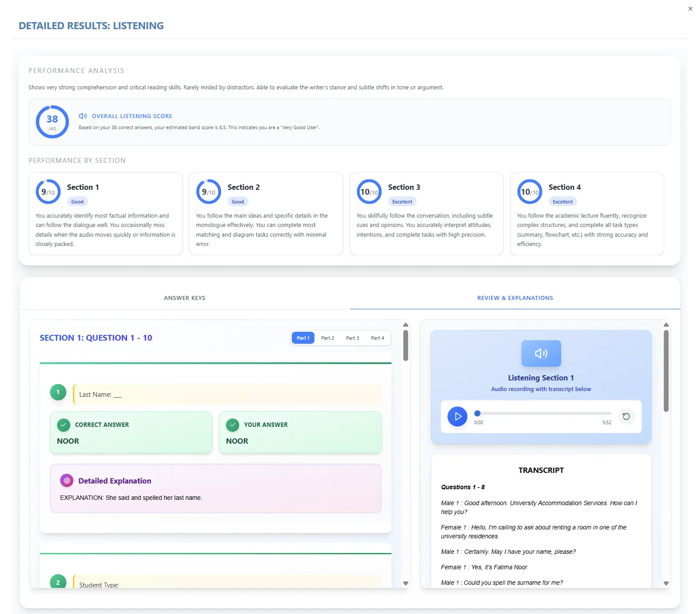Click the green check beside Correct Answer
Image resolution: width=700 pixels, height=614 pixels.
(64, 425)
